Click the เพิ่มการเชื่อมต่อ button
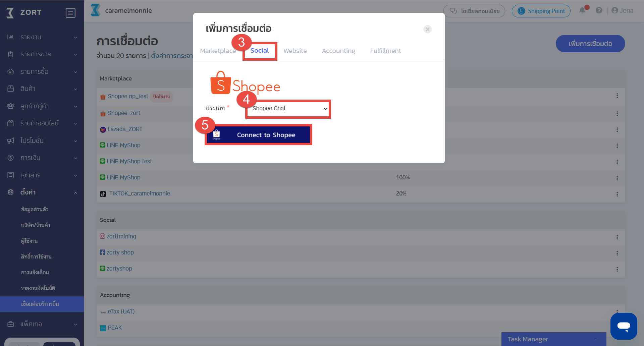The width and height of the screenshot is (644, 346). click(x=590, y=44)
